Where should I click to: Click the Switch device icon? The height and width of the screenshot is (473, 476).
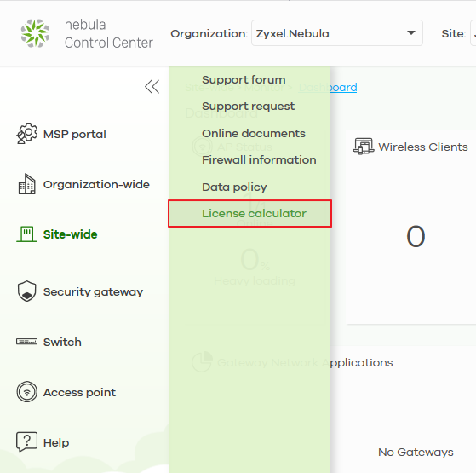point(27,342)
